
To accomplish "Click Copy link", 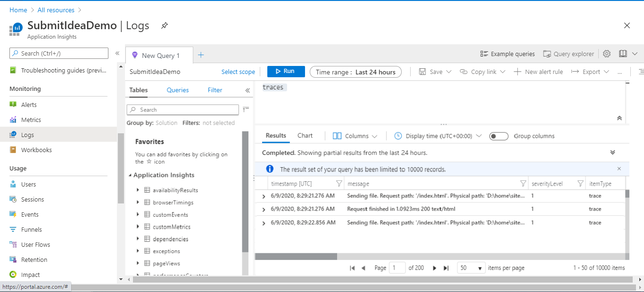I will [x=478, y=72].
